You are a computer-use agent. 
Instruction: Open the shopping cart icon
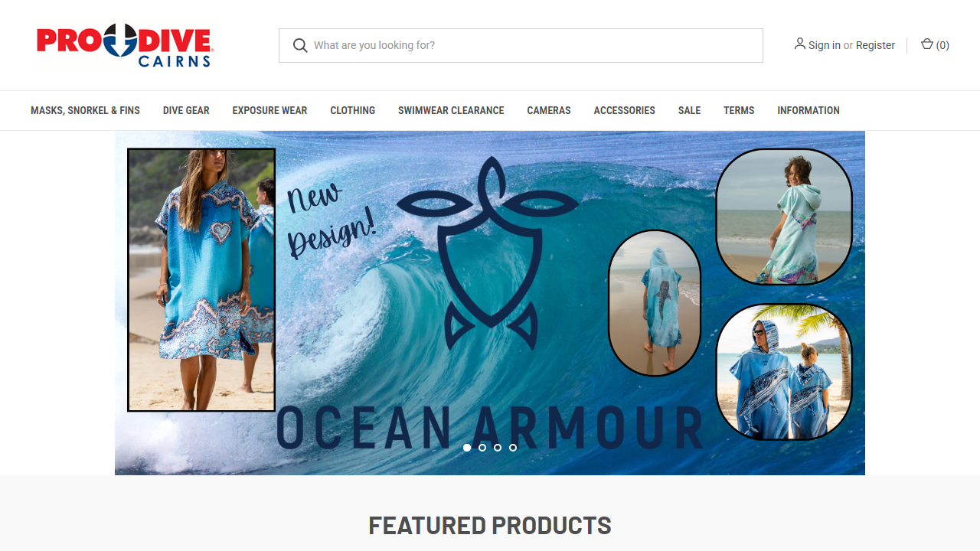[926, 44]
